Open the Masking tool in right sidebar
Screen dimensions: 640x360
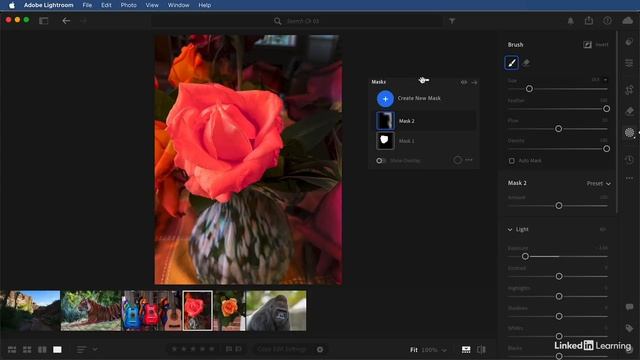pyautogui.click(x=629, y=132)
